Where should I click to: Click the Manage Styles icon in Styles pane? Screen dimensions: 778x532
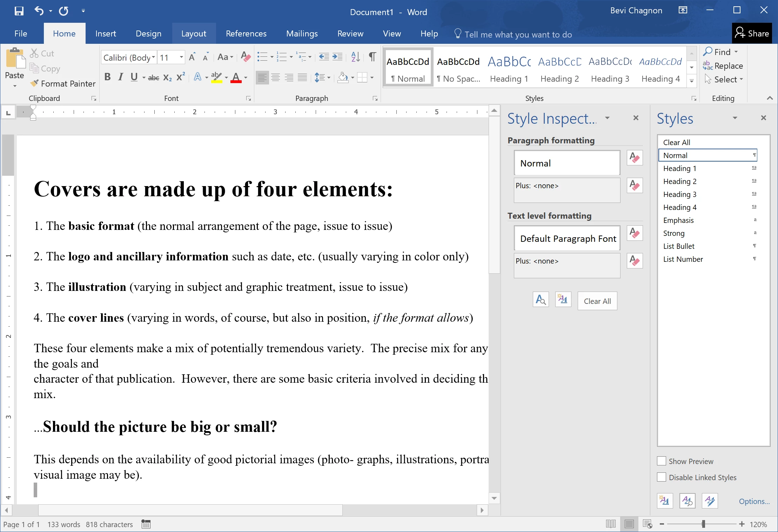(x=710, y=501)
